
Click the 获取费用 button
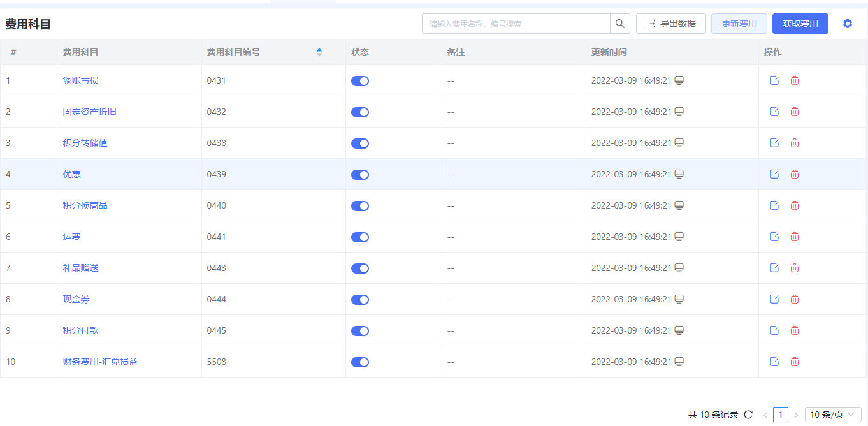pos(800,24)
